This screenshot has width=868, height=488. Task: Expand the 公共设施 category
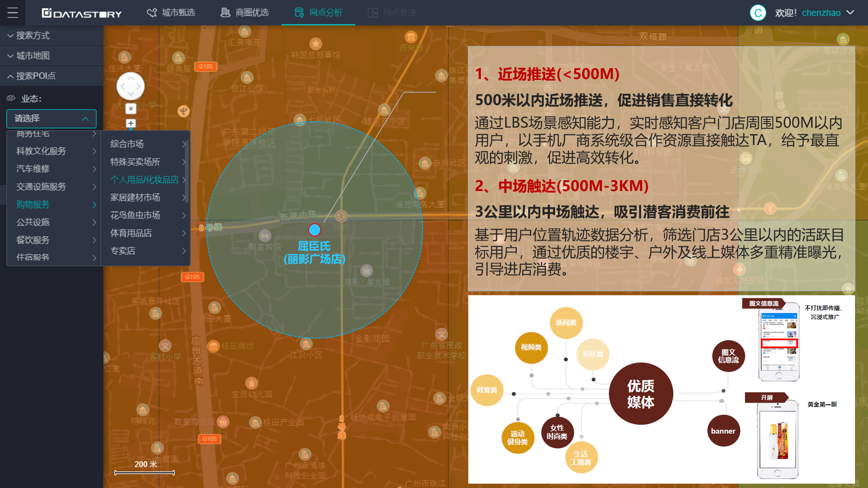pyautogui.click(x=54, y=222)
